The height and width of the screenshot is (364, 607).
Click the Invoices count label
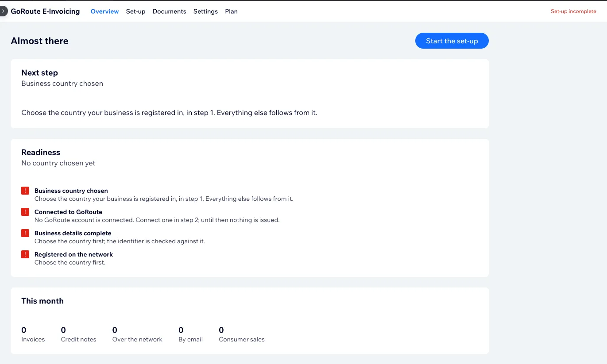[33, 340]
